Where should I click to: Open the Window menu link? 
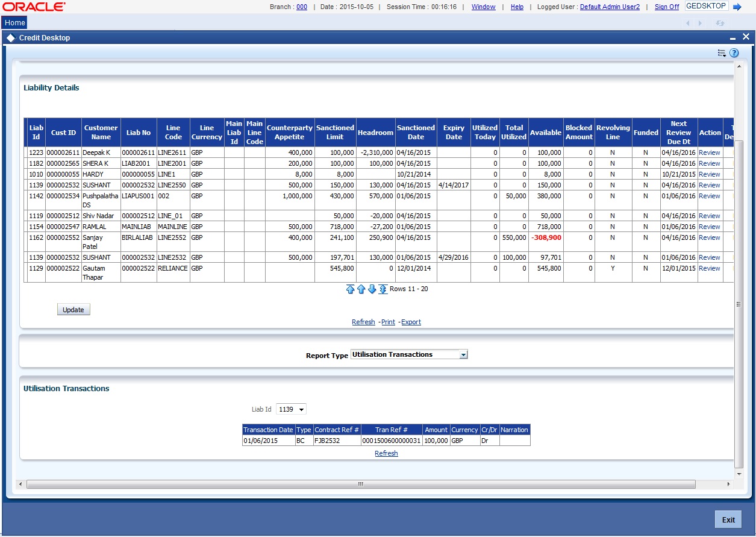(x=484, y=7)
